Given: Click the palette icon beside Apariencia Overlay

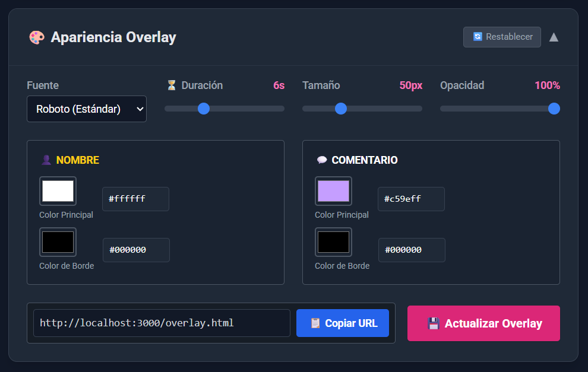Looking at the screenshot, I should pyautogui.click(x=36, y=37).
